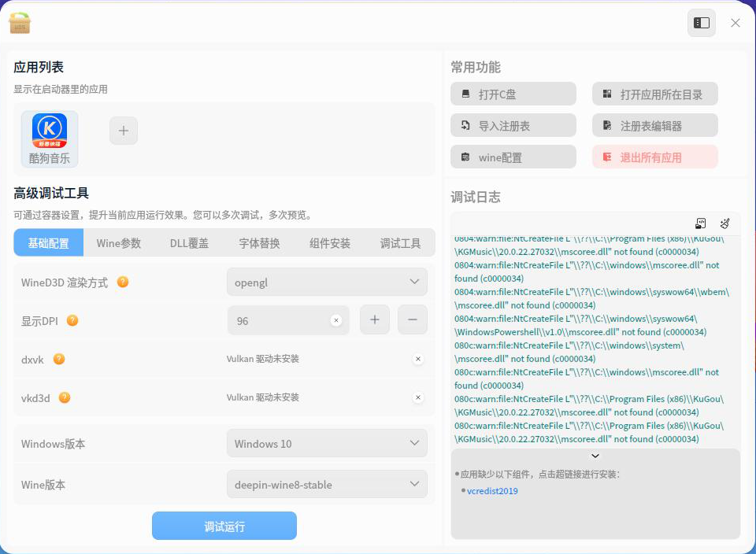Switch to the Wine参数 tab
Viewport: 756px width, 554px height.
[x=119, y=243]
